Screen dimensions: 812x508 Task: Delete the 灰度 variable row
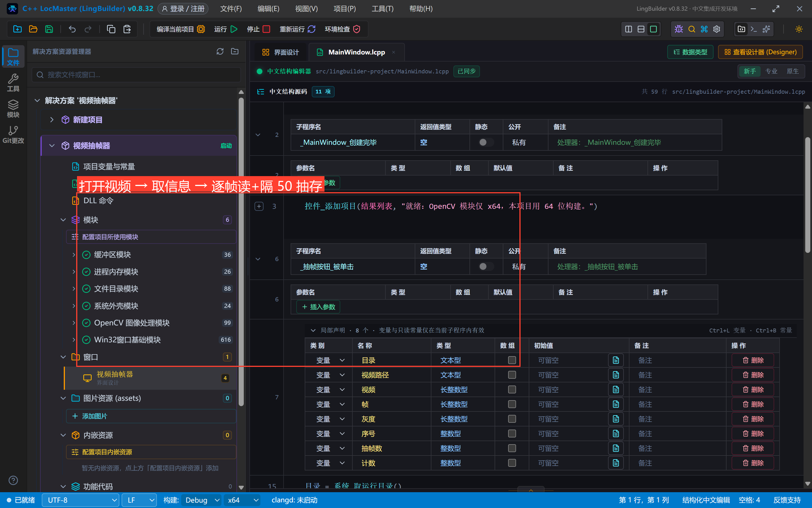pos(753,419)
